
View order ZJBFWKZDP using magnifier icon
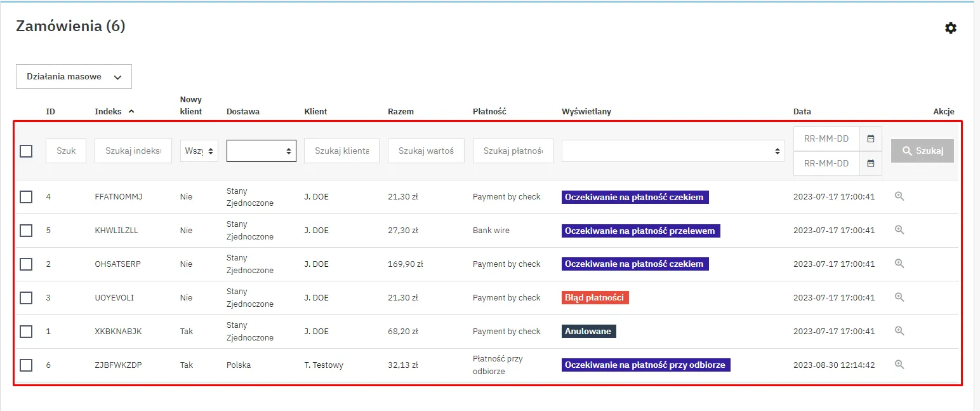pos(899,365)
